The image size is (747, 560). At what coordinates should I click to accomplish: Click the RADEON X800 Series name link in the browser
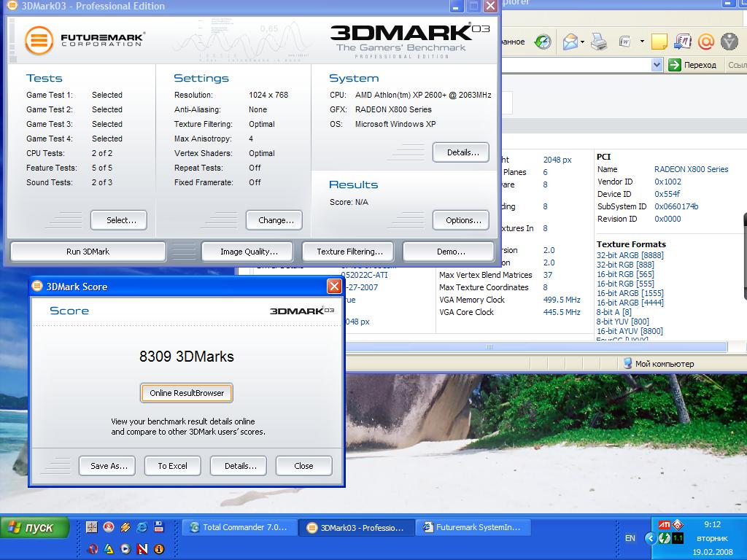pyautogui.click(x=692, y=169)
